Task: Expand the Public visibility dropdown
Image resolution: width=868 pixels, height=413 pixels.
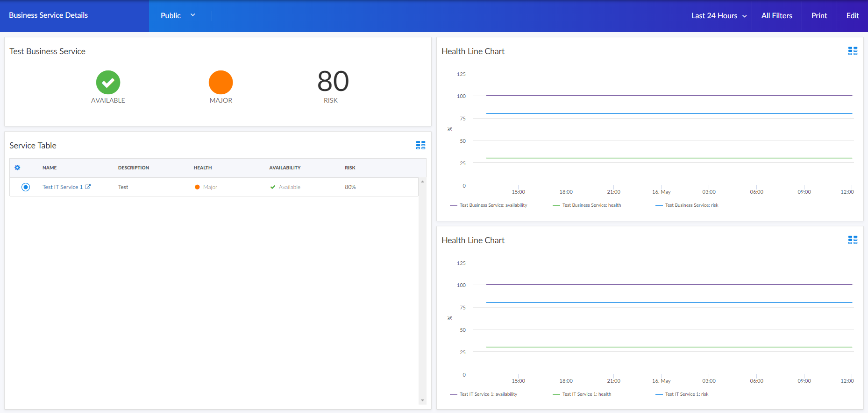Action: [x=178, y=15]
